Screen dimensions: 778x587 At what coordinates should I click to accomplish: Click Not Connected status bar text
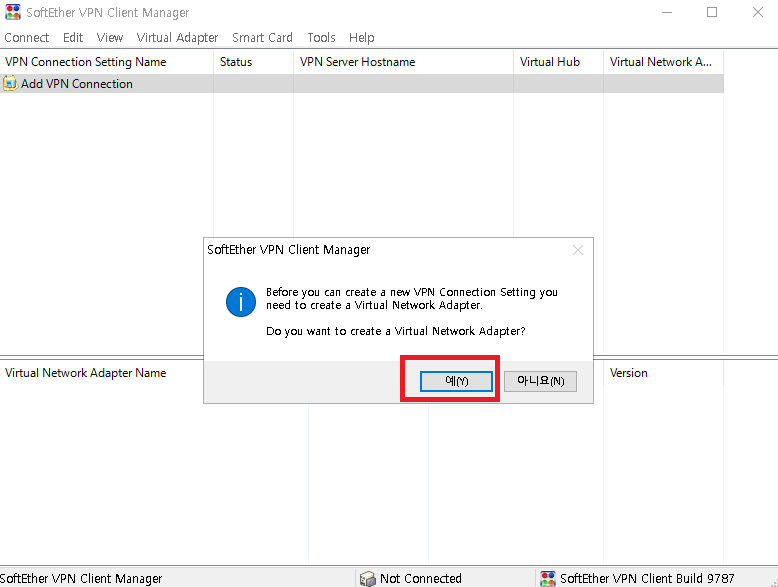420,579
